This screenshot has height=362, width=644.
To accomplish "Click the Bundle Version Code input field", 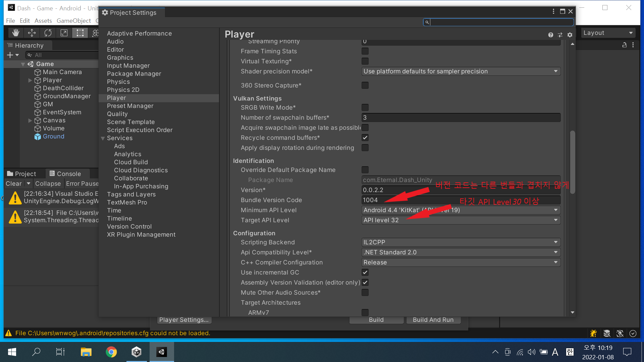I will pyautogui.click(x=460, y=200).
